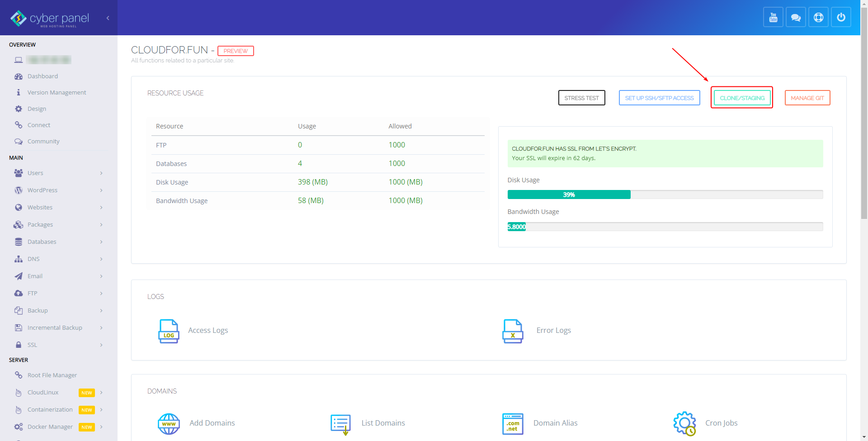
Task: Open the YouTube icon in top bar
Action: tap(773, 18)
